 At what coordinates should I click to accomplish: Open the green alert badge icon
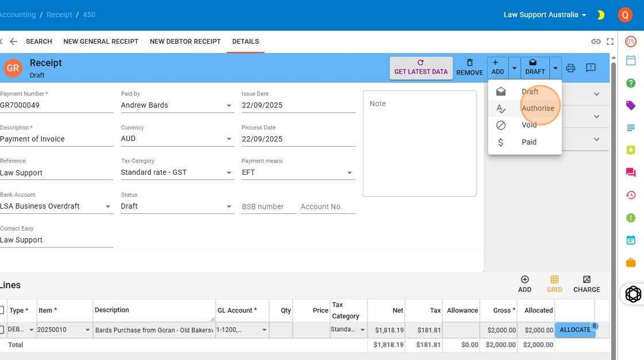click(631, 217)
